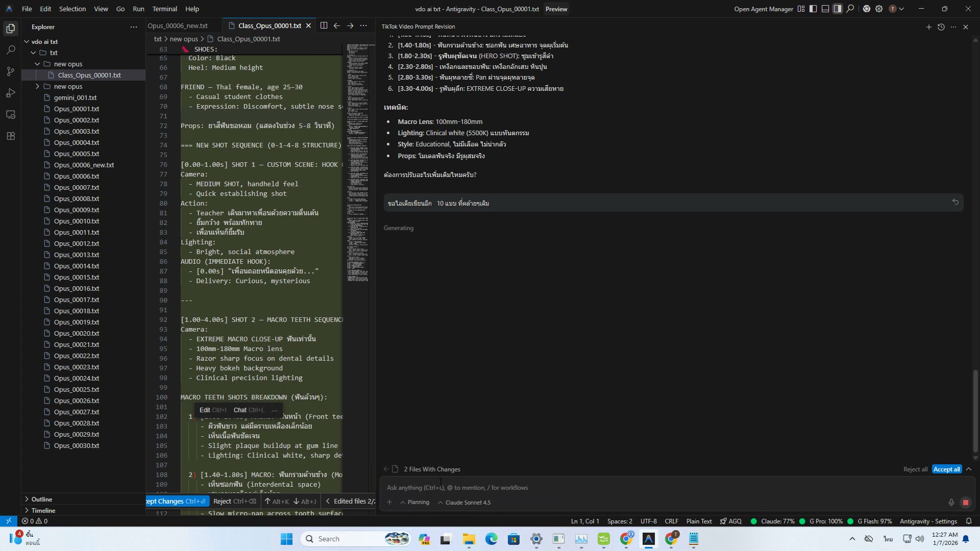This screenshot has width=980, height=551.
Task: Start a new chat with plus icon
Action: point(928,27)
